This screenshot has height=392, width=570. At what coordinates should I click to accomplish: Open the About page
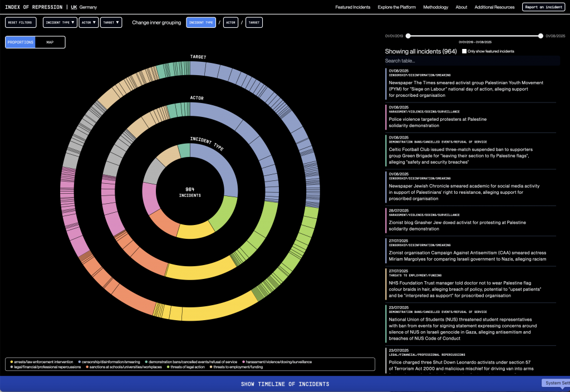tap(461, 7)
